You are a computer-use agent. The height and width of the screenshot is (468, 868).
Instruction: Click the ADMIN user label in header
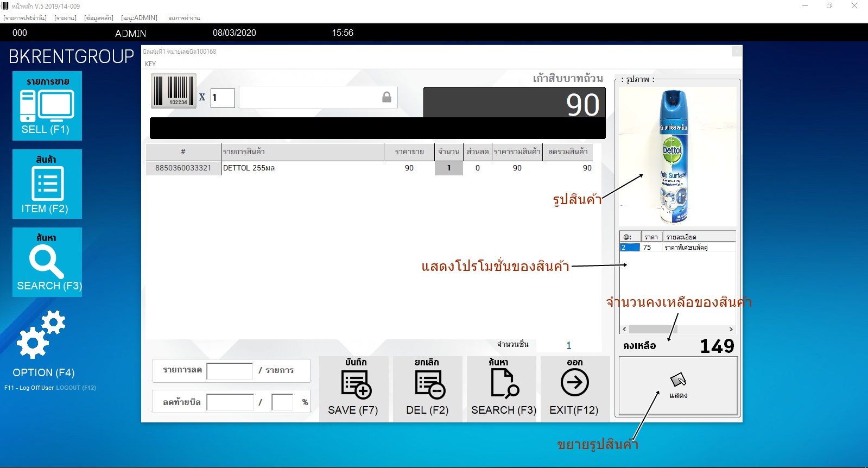pyautogui.click(x=130, y=33)
